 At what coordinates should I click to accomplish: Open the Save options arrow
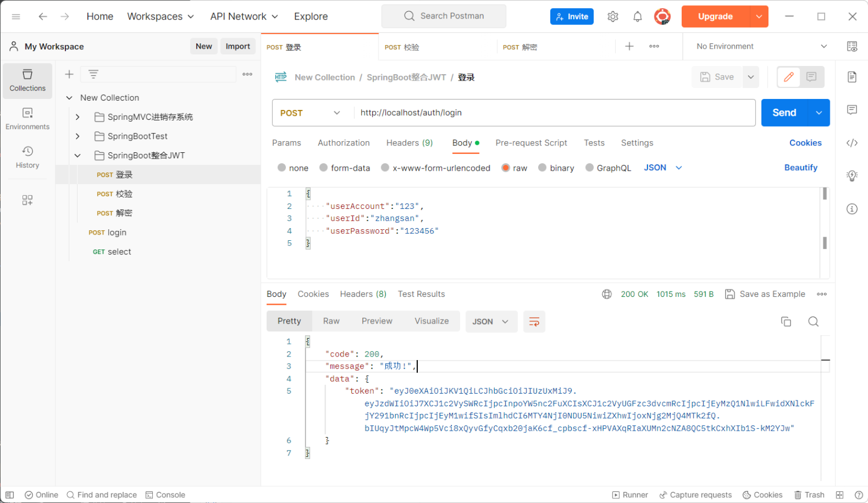point(751,77)
